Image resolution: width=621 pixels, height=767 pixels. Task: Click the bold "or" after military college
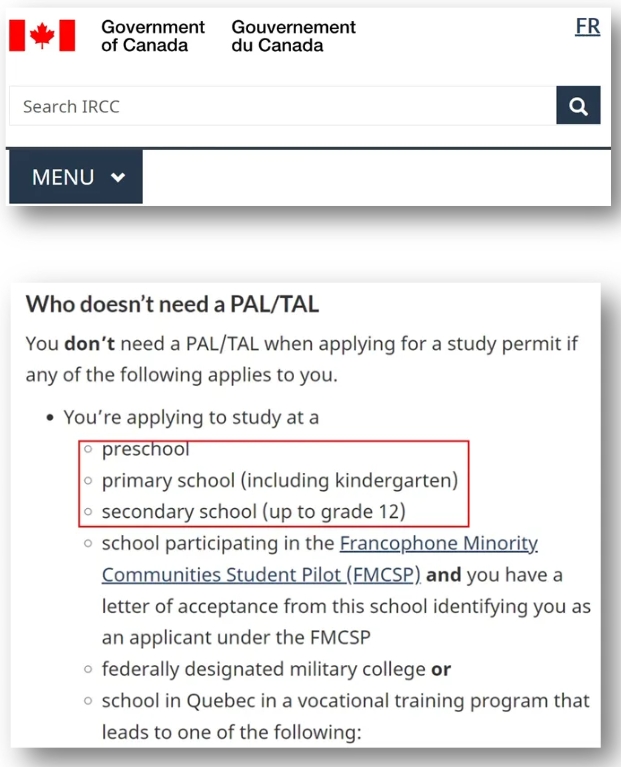pos(440,668)
